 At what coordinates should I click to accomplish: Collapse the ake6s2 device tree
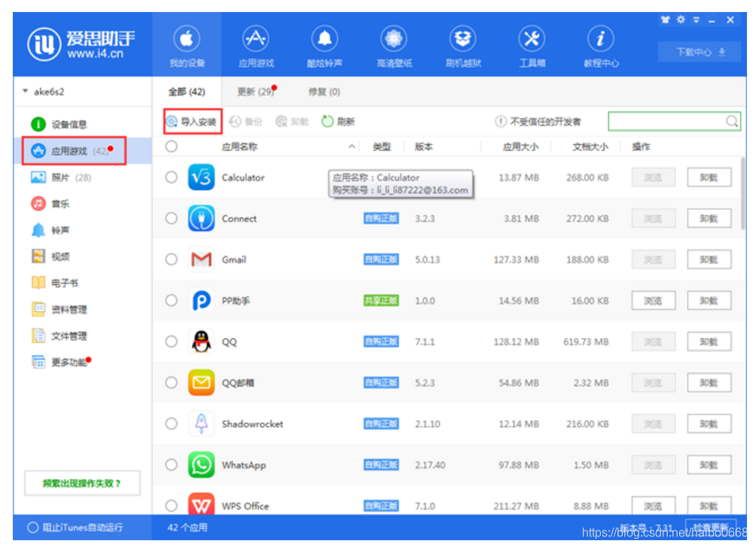pos(25,91)
